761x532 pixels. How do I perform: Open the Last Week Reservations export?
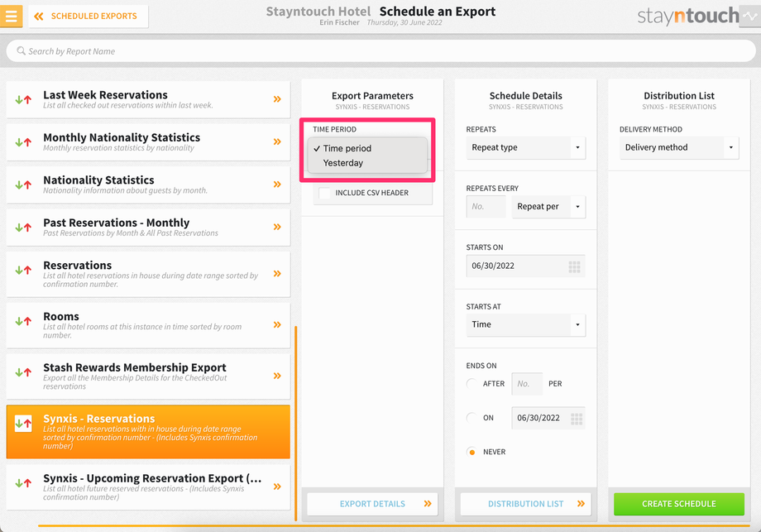click(x=148, y=99)
